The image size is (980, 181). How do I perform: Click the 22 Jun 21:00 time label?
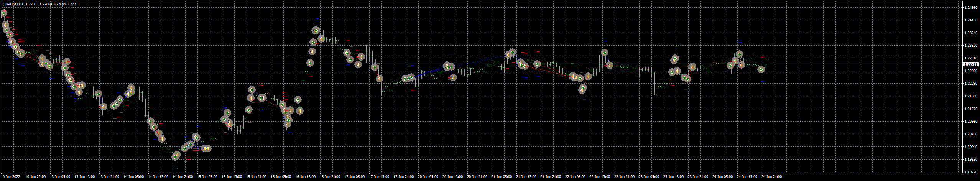pyautogui.click(x=624, y=177)
